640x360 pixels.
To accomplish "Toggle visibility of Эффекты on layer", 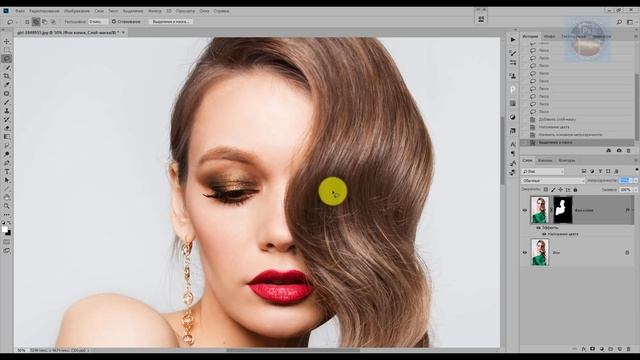I will point(538,228).
